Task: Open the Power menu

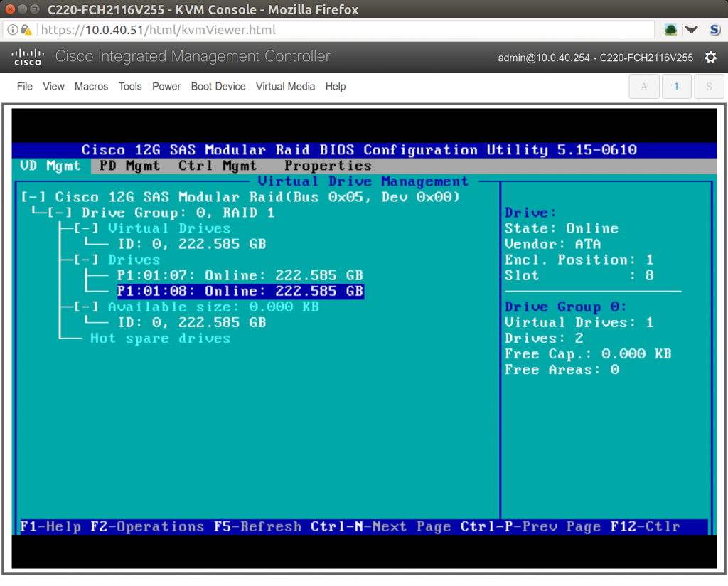Action: 166,86
